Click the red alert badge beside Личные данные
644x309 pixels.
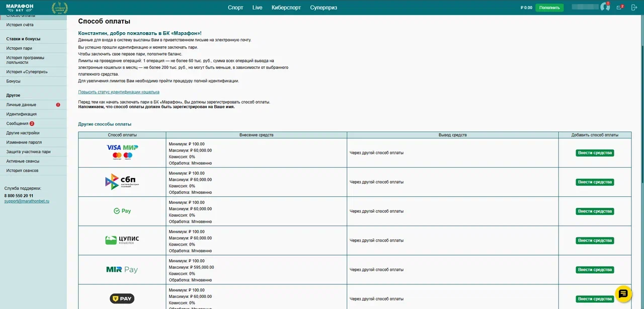[58, 105]
